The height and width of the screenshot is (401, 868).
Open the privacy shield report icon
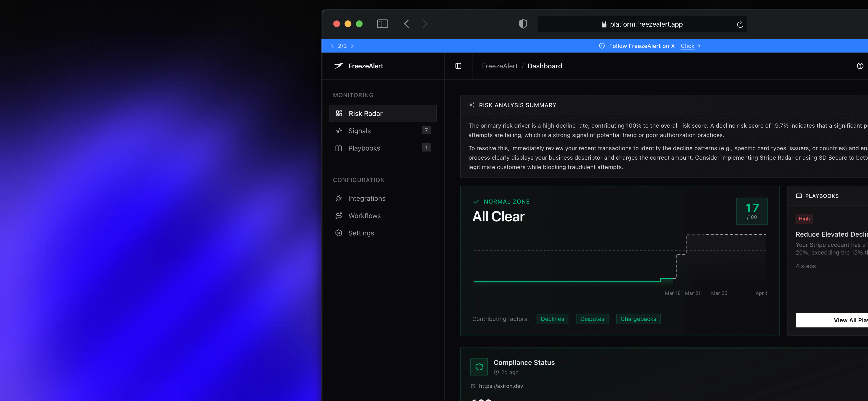pyautogui.click(x=523, y=24)
